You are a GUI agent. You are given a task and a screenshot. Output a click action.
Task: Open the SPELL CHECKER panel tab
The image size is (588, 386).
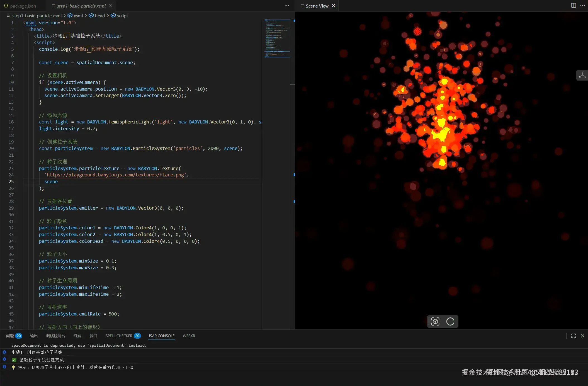click(119, 336)
